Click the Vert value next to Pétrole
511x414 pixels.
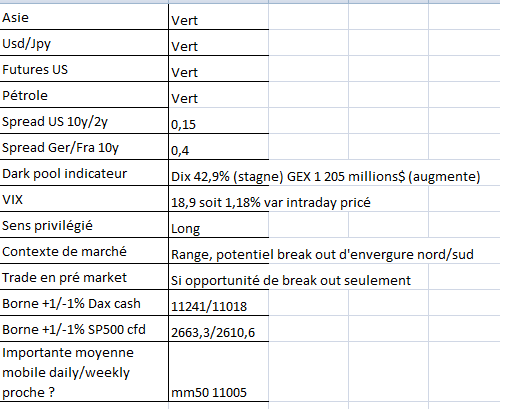coord(219,95)
